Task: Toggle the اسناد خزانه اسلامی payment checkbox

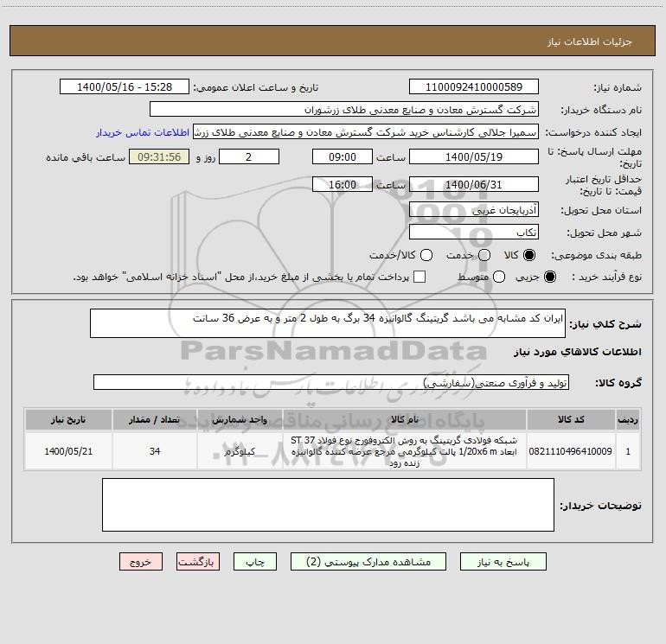Action: coord(419,277)
